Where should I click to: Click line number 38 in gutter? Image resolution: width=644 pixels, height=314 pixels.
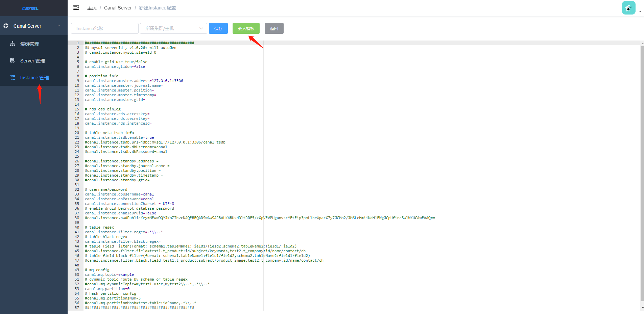coord(77,218)
